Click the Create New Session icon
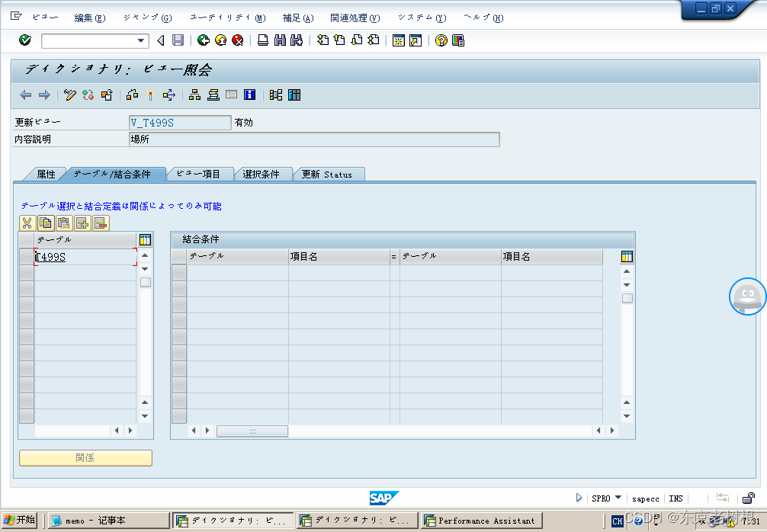Image resolution: width=767 pixels, height=532 pixels. tap(399, 40)
